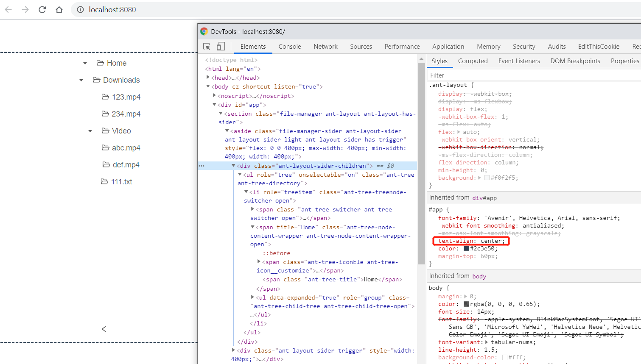This screenshot has width=641, height=364.
Task: Switch to the Console tab
Action: (290, 47)
